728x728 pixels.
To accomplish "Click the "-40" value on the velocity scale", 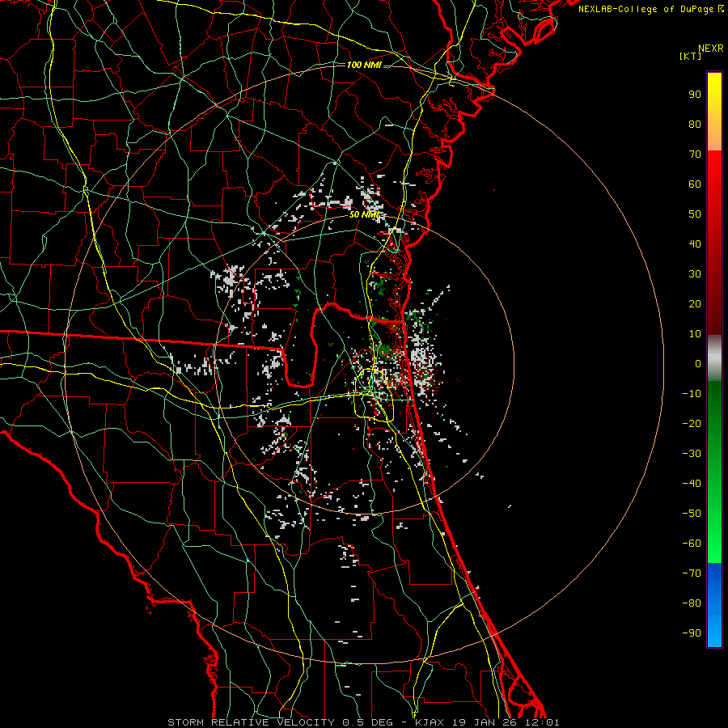I will 692,484.
